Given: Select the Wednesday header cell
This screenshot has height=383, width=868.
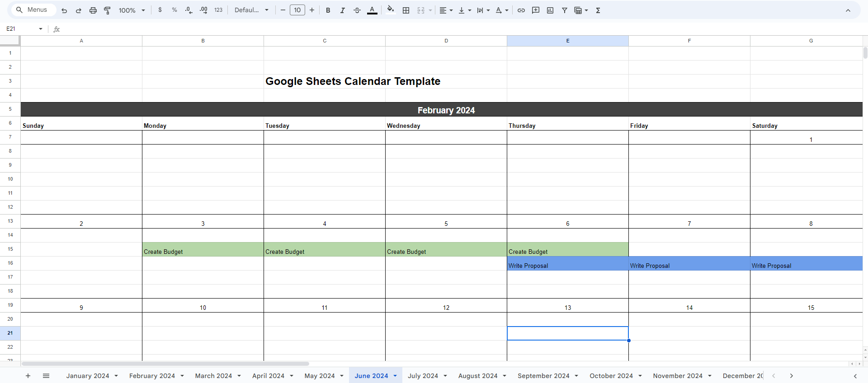Looking at the screenshot, I should [446, 123].
